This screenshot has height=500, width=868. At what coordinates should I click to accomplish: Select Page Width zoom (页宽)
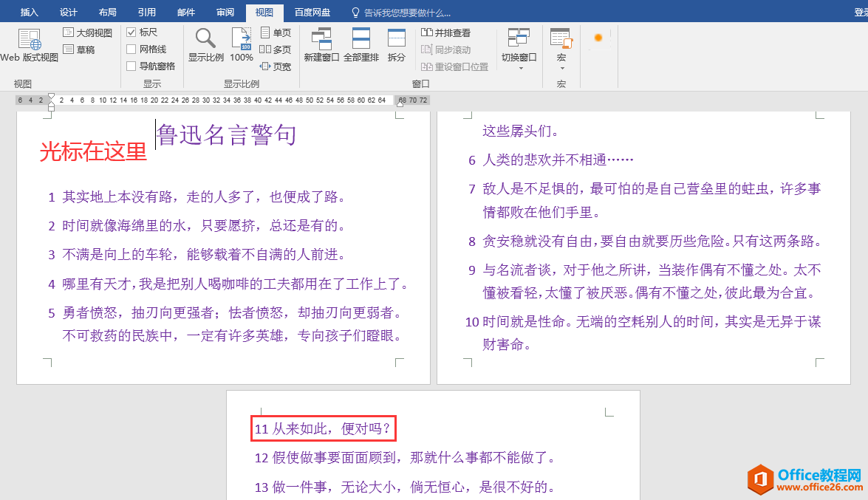tap(276, 66)
